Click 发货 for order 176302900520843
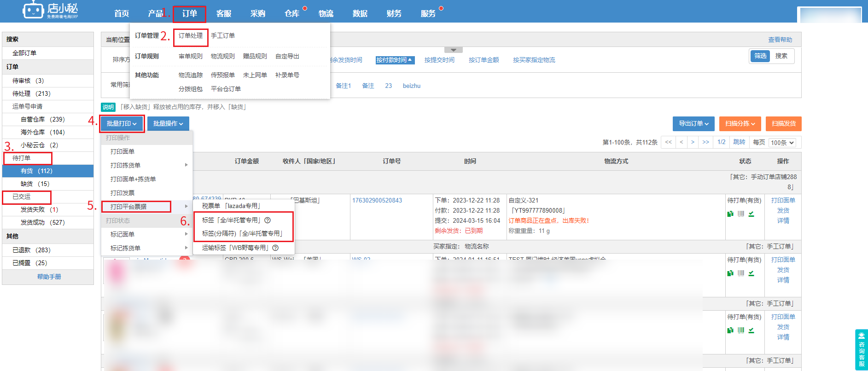 pyautogui.click(x=783, y=210)
